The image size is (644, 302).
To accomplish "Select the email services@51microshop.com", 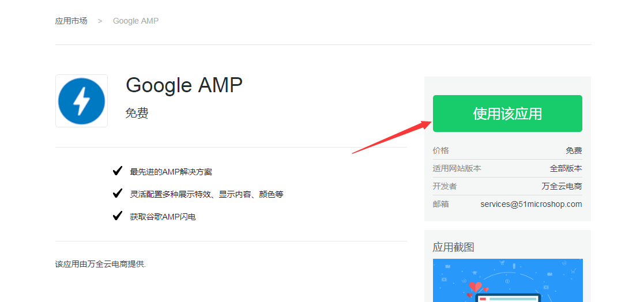I will (531, 204).
